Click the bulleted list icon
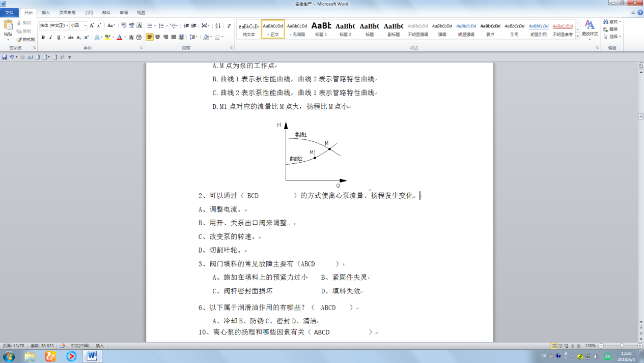Image resolution: width=644 pixels, height=363 pixels. tap(150, 25)
